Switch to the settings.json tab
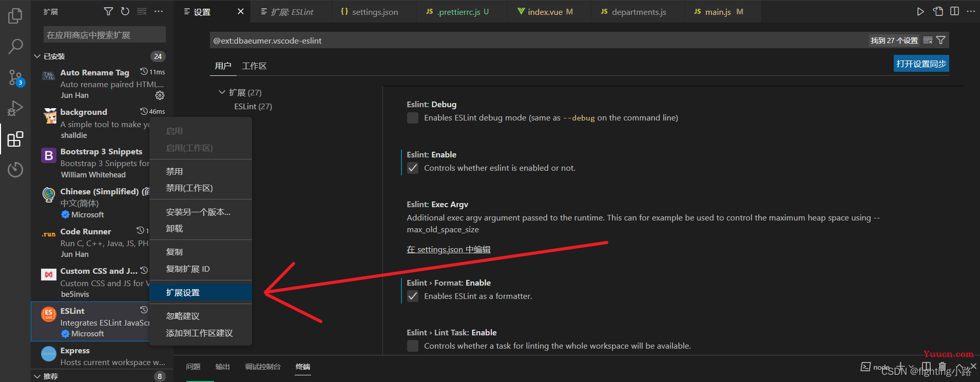 [374, 12]
